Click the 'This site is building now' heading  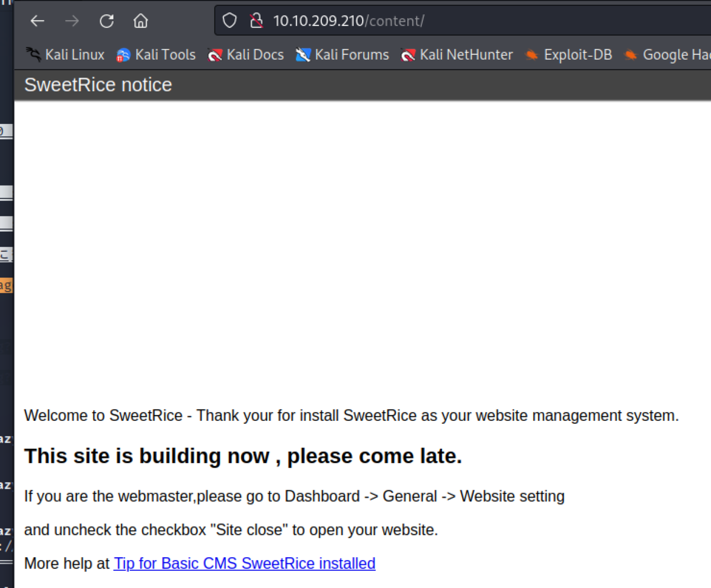(243, 456)
